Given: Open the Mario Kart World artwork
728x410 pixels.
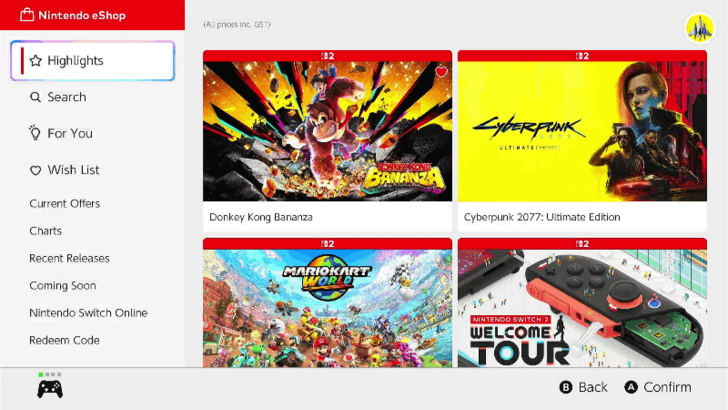Looking at the screenshot, I should [x=327, y=308].
